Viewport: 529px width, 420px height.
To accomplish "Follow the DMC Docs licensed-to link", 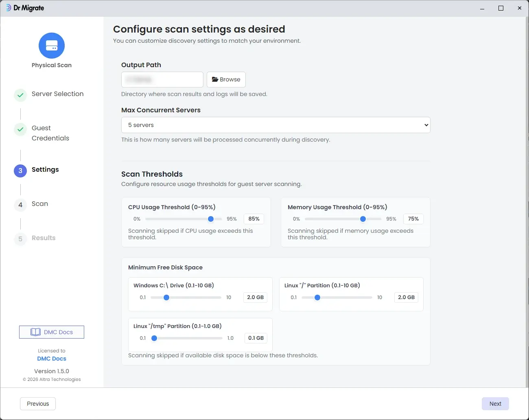I will tap(52, 359).
